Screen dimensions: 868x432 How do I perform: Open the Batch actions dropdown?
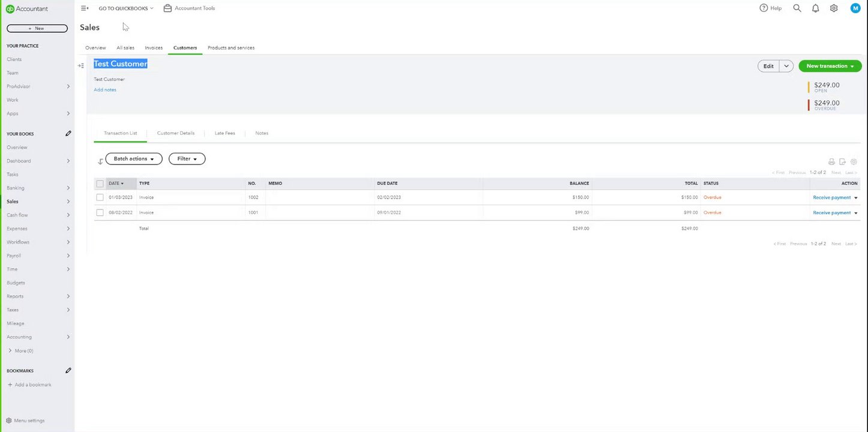pyautogui.click(x=134, y=159)
